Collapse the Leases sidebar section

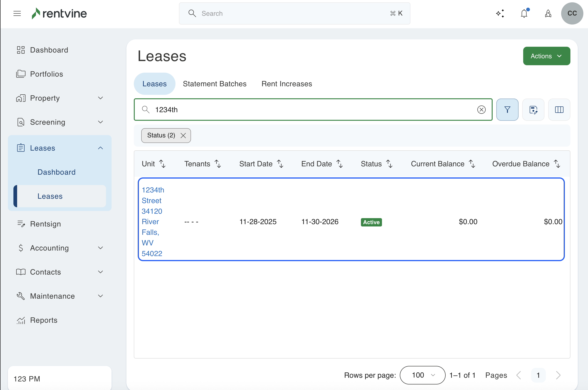[100, 148]
